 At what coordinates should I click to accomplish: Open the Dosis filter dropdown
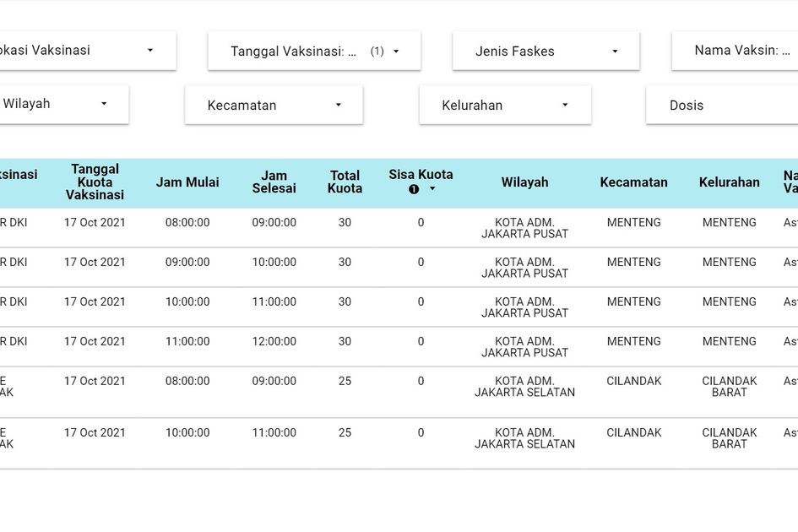point(720,106)
